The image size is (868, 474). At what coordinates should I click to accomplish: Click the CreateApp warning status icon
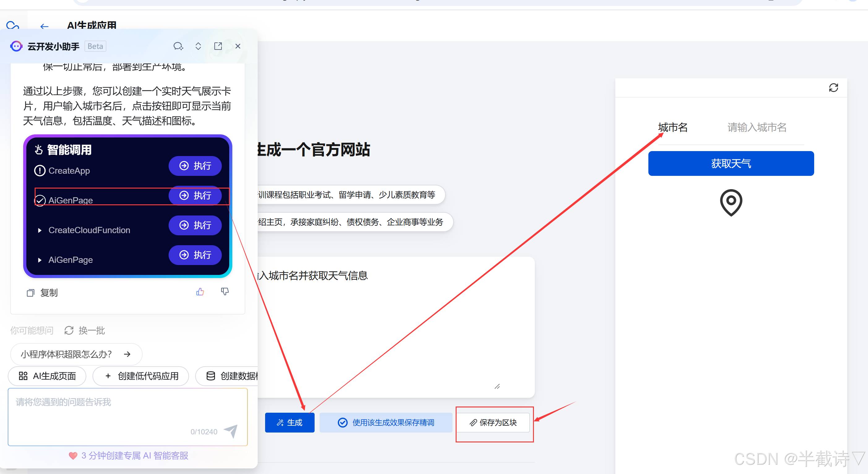[40, 171]
